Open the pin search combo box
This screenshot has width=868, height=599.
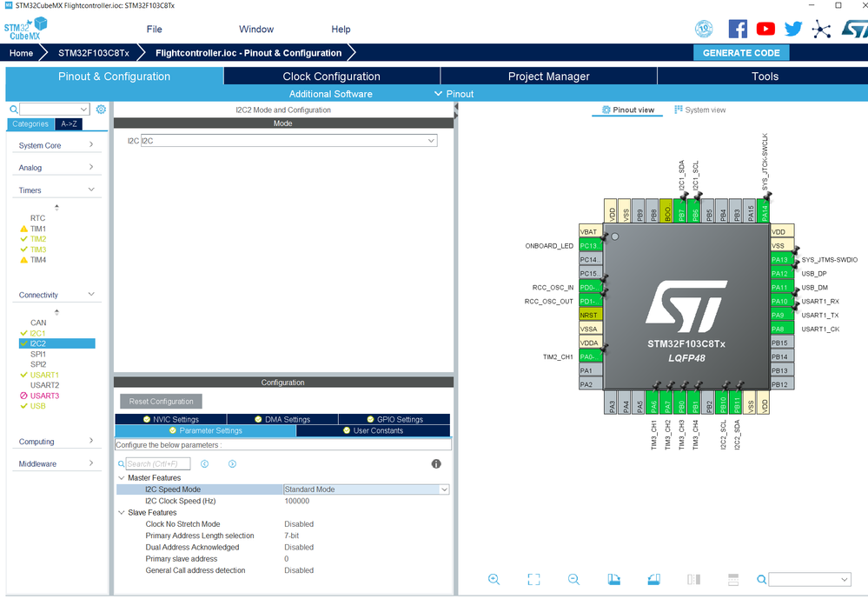pos(809,579)
